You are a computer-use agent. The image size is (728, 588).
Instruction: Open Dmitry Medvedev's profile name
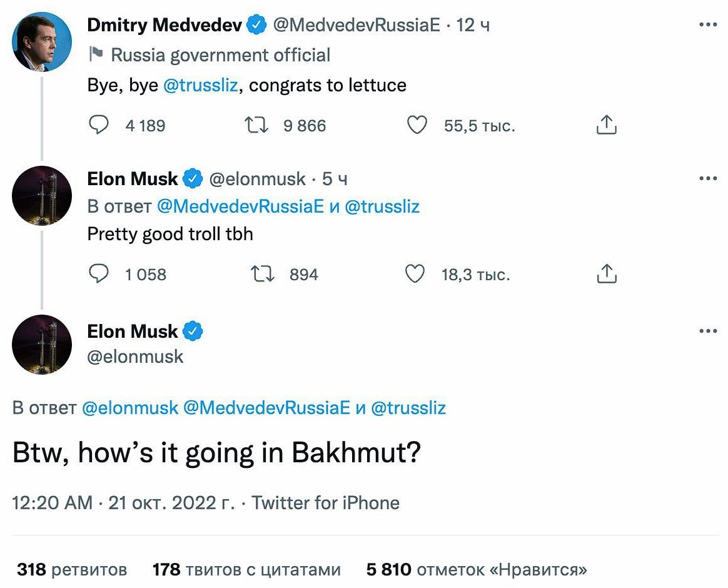point(165,25)
